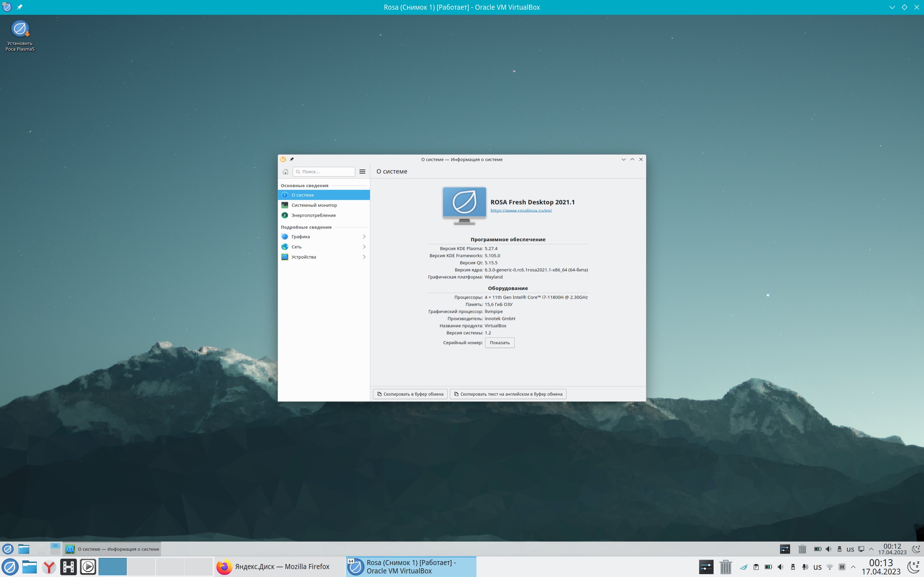
Task: Open clipboard tray icon in host panel
Action: [x=756, y=567]
